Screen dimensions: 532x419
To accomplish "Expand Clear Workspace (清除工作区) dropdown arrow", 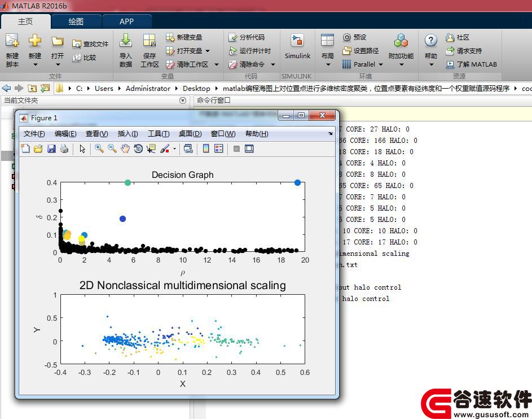I will coord(217,64).
